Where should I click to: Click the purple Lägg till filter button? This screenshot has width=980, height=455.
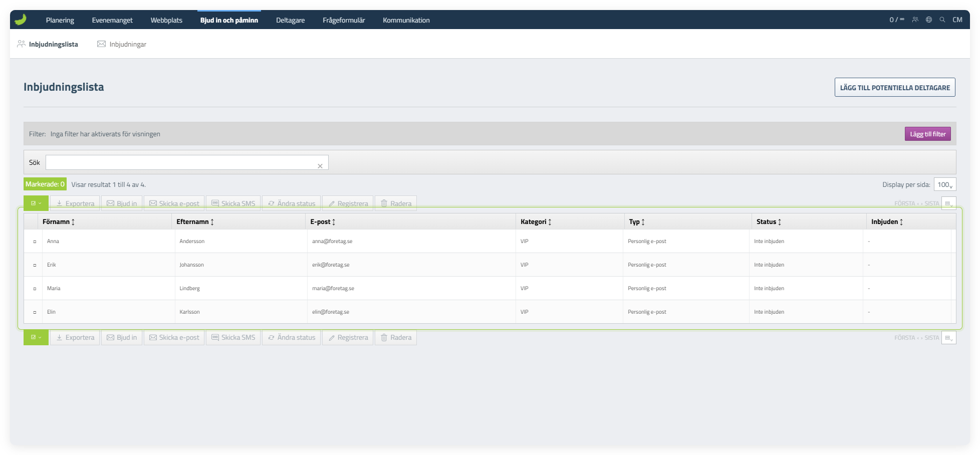(x=928, y=134)
